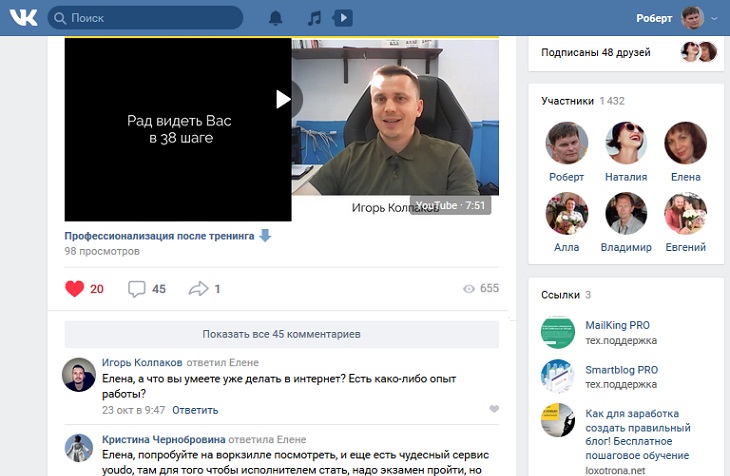Open Игорь Колпаков profile link in comment
Image resolution: width=730 pixels, height=476 pixels.
click(x=142, y=362)
